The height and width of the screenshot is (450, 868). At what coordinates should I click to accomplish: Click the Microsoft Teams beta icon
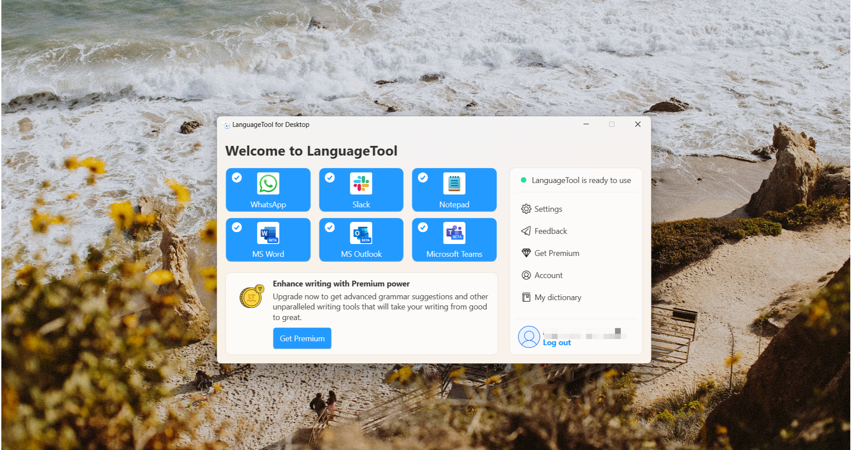pos(454,233)
